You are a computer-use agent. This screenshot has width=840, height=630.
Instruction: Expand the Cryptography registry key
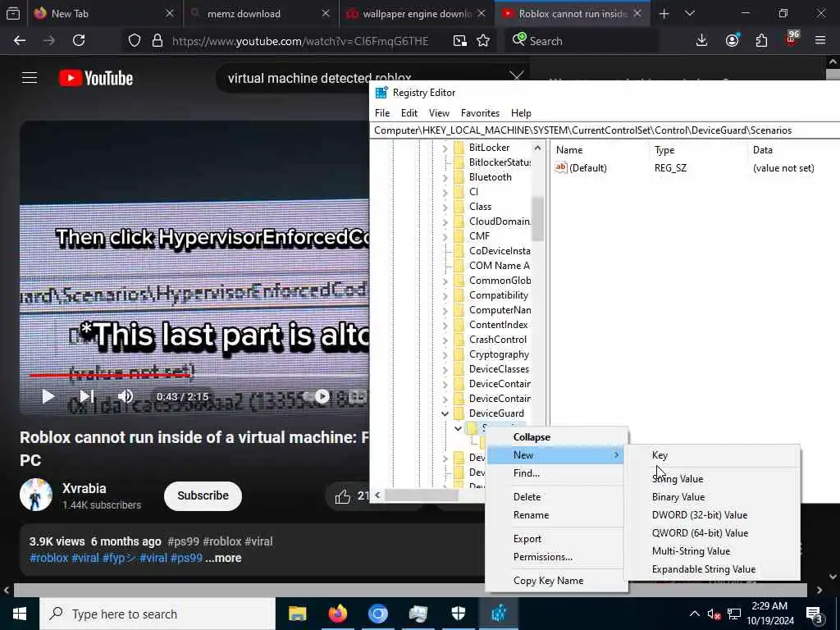pos(445,354)
